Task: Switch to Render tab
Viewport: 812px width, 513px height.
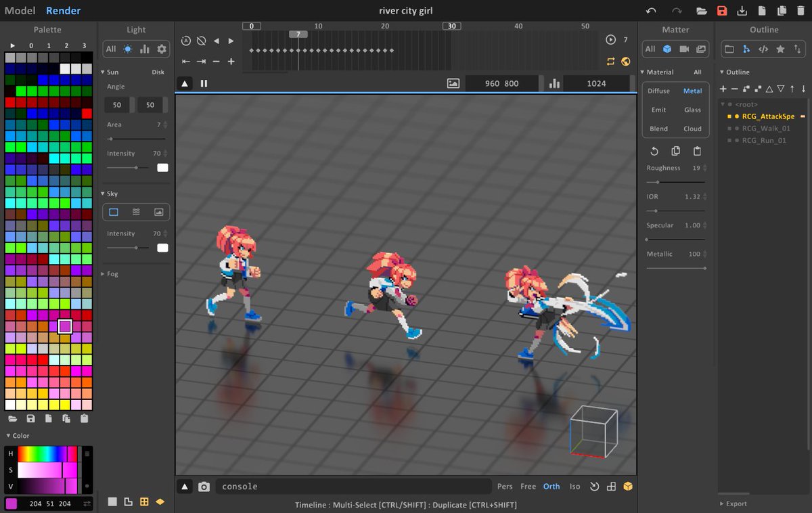Action: [x=64, y=11]
